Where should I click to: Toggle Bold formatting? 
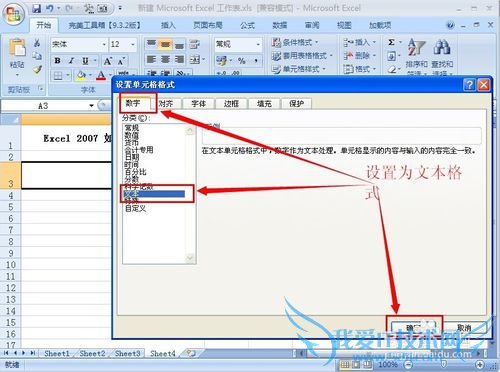pos(58,61)
